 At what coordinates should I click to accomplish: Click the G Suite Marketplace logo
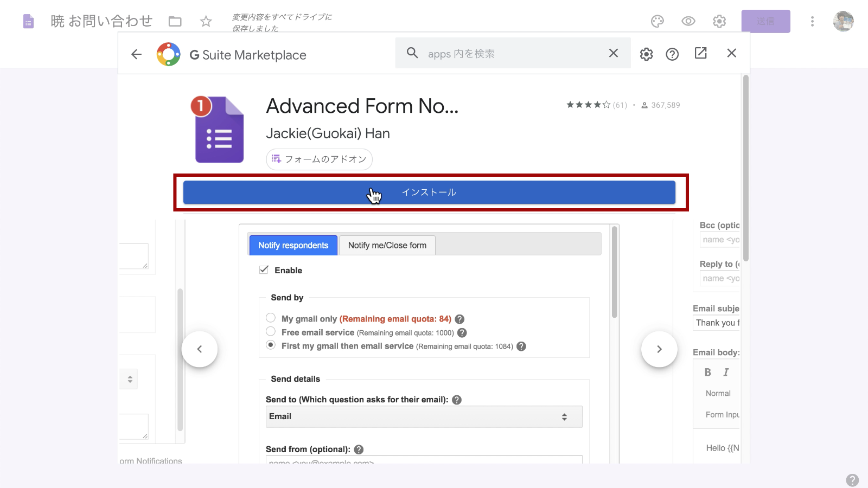click(169, 54)
